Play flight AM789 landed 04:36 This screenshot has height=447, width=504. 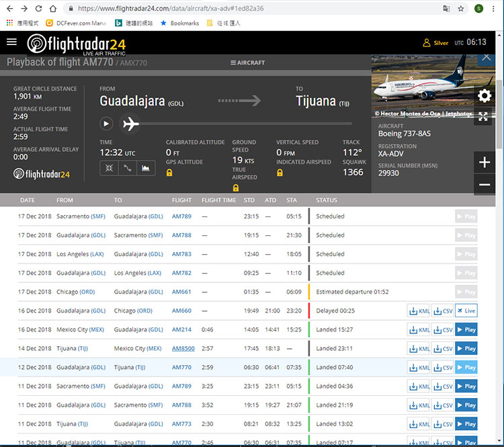(466, 387)
